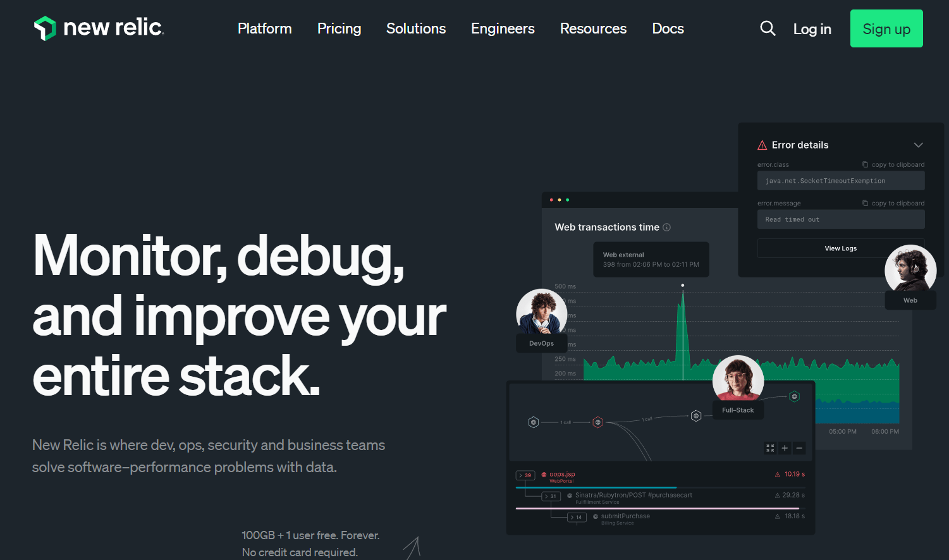Click the Sign up button
949x560 pixels.
coord(886,28)
